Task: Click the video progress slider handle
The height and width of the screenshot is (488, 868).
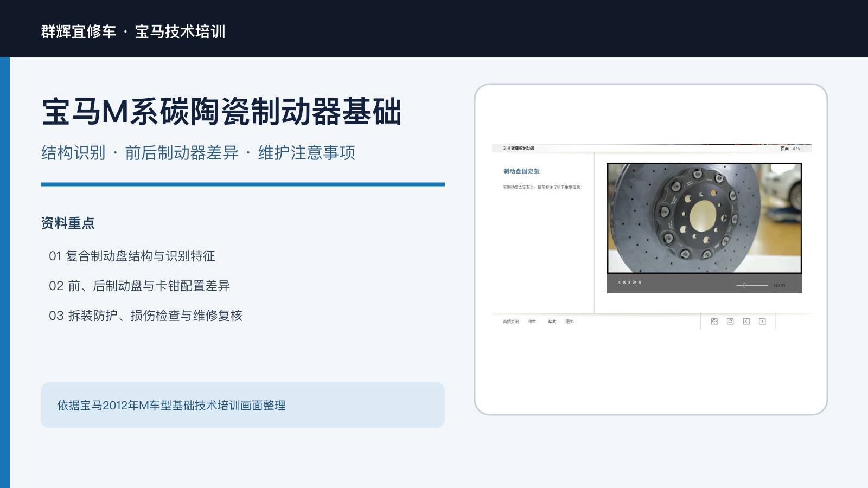Action: coord(744,285)
